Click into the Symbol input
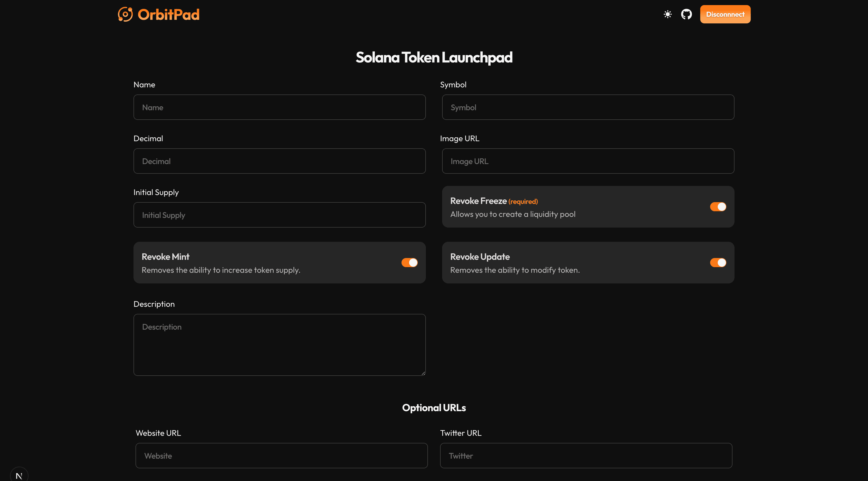This screenshot has width=868, height=481. [x=588, y=107]
